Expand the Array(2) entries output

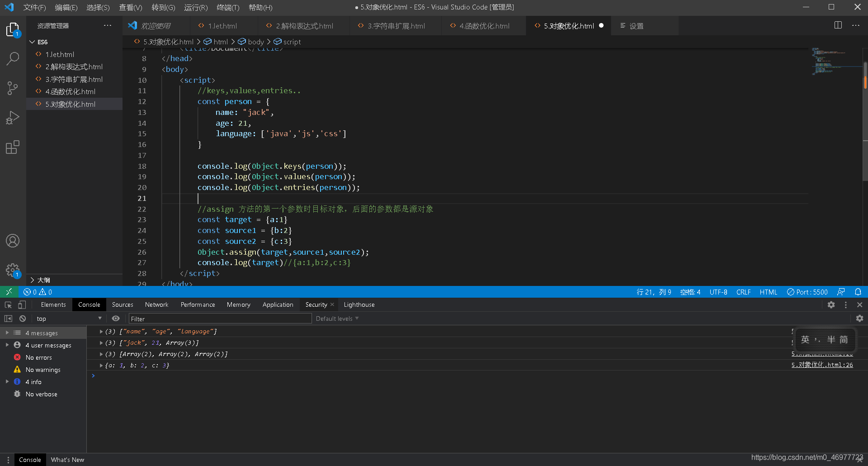101,354
